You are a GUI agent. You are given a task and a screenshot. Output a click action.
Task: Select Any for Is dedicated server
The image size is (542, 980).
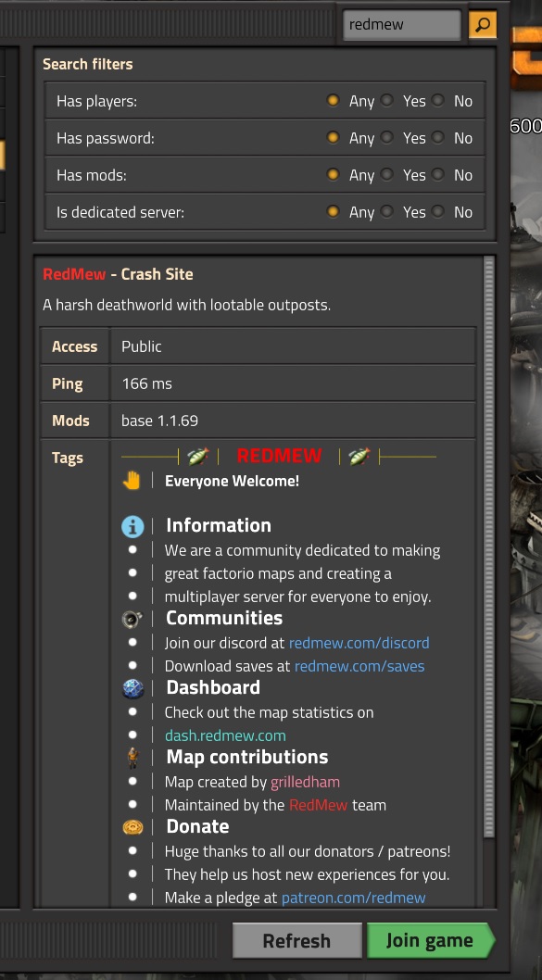pos(334,212)
